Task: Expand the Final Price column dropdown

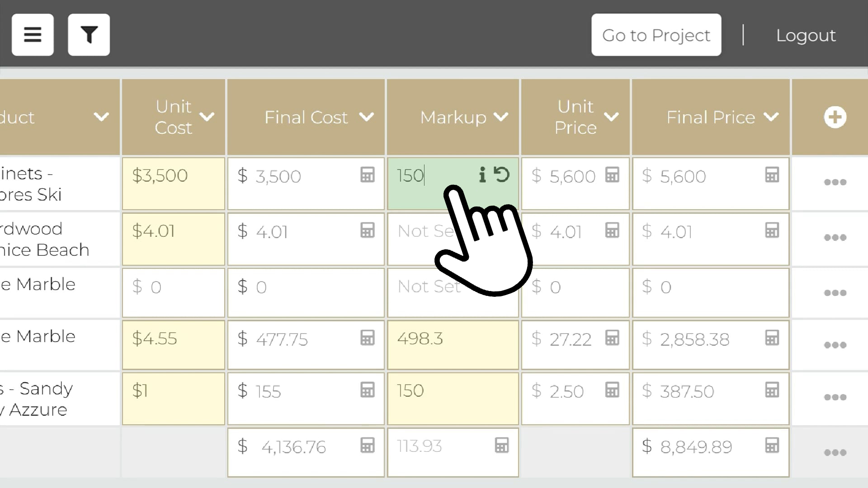Action: pos(771,117)
